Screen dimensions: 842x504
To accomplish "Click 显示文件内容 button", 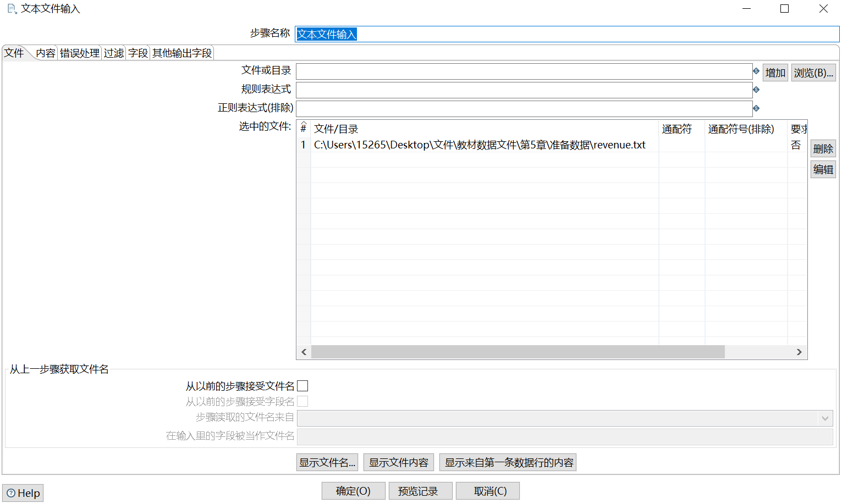I will click(x=399, y=462).
